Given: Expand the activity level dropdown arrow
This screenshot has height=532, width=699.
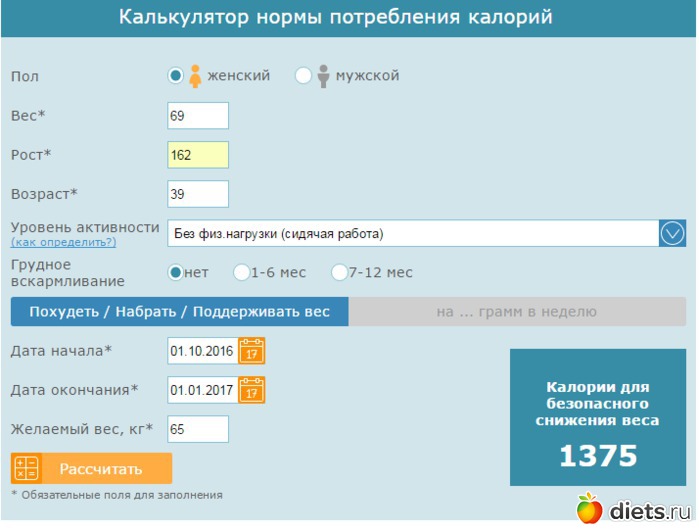Looking at the screenshot, I should pos(672,234).
